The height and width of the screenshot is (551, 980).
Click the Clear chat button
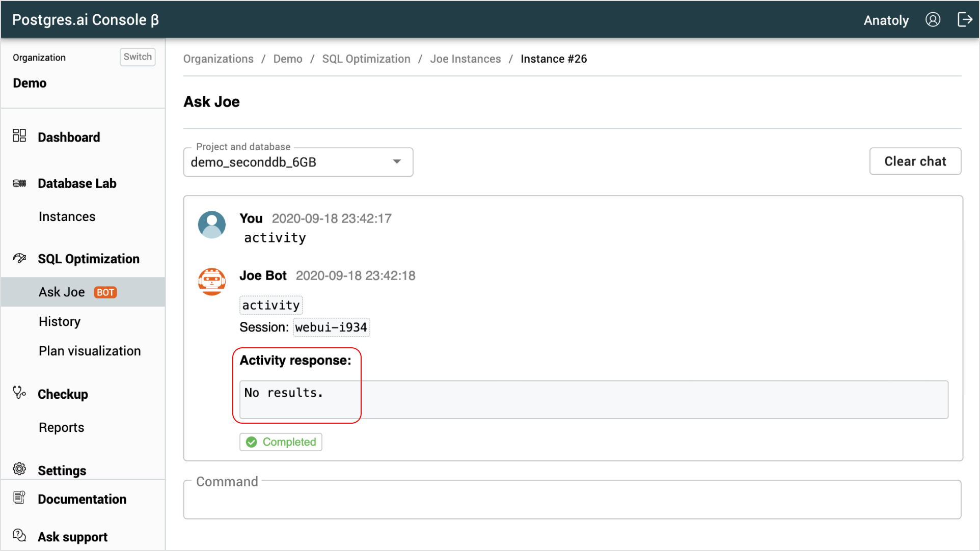point(915,161)
